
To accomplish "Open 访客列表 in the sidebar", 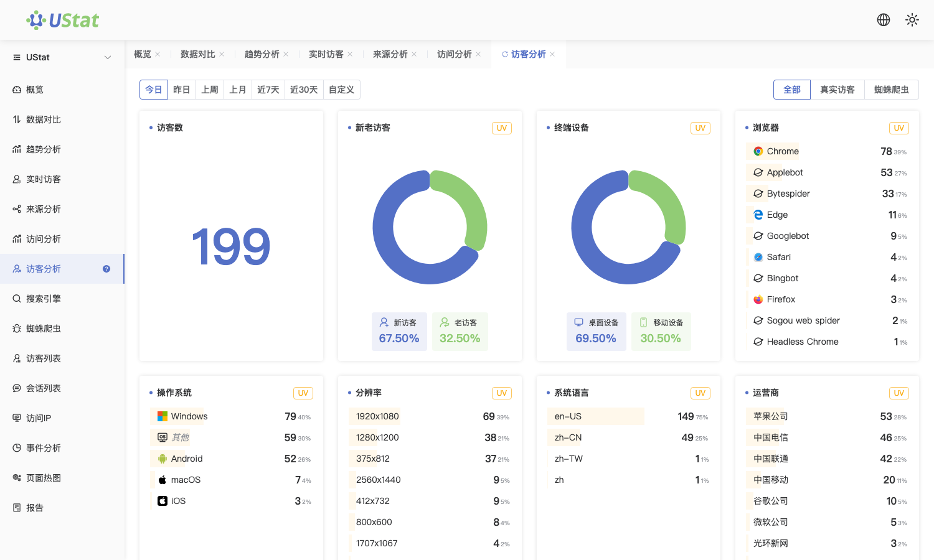I will [62, 358].
